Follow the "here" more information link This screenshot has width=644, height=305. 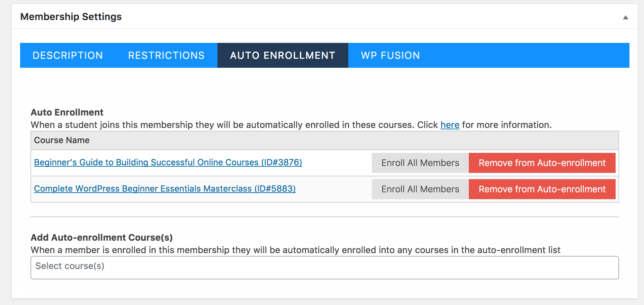(450, 125)
